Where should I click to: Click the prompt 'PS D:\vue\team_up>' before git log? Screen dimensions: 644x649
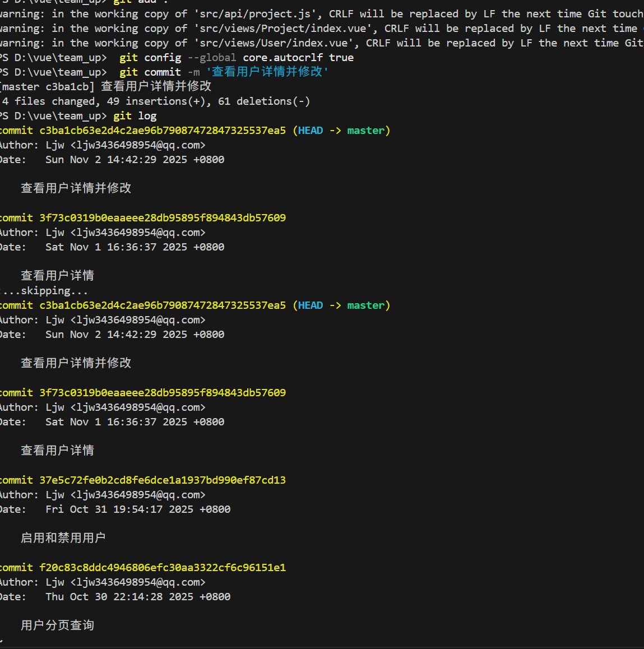[53, 116]
